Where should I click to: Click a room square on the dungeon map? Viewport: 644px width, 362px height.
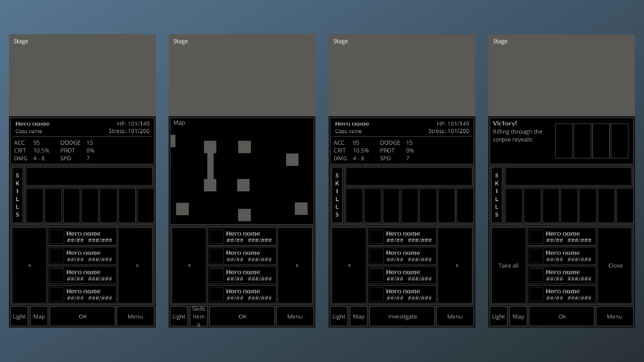coord(244,147)
